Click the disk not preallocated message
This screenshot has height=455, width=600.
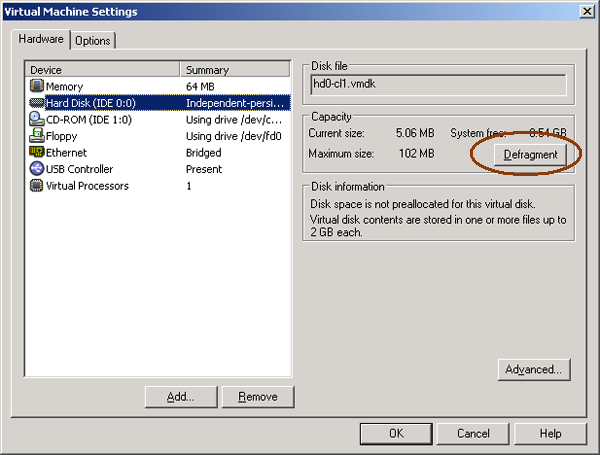pyautogui.click(x=422, y=204)
